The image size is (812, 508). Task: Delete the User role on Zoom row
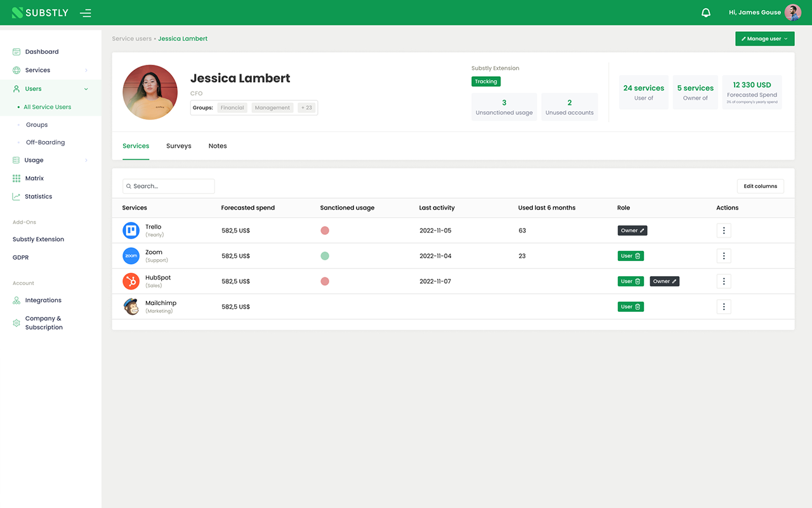pos(638,256)
